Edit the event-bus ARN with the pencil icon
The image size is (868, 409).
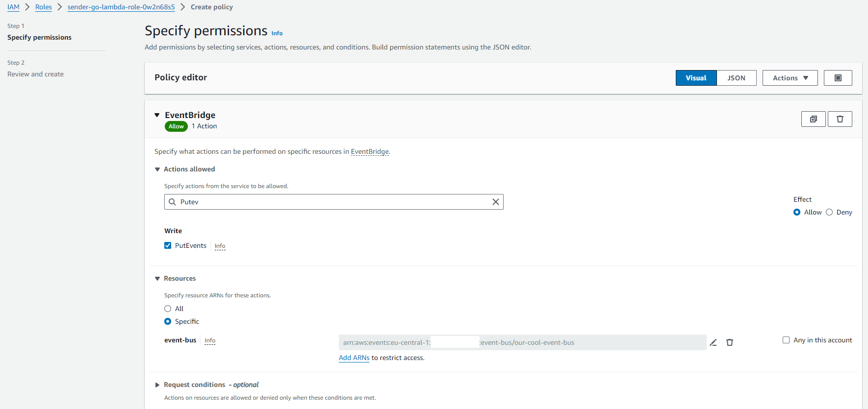point(713,342)
